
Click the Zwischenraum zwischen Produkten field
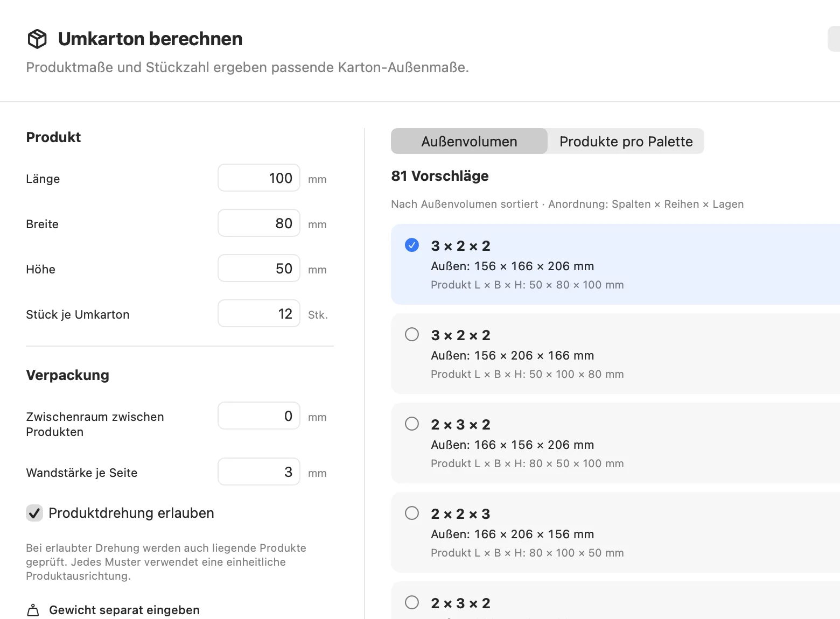coord(259,416)
